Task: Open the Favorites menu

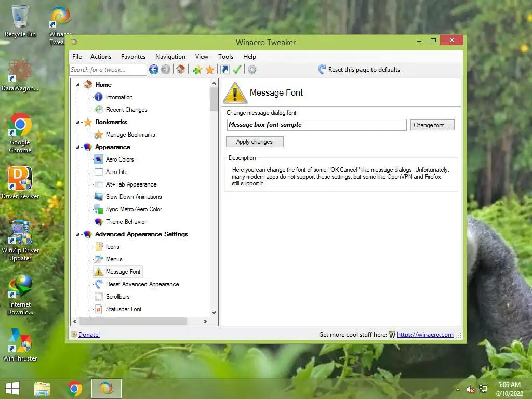Action: 133,57
